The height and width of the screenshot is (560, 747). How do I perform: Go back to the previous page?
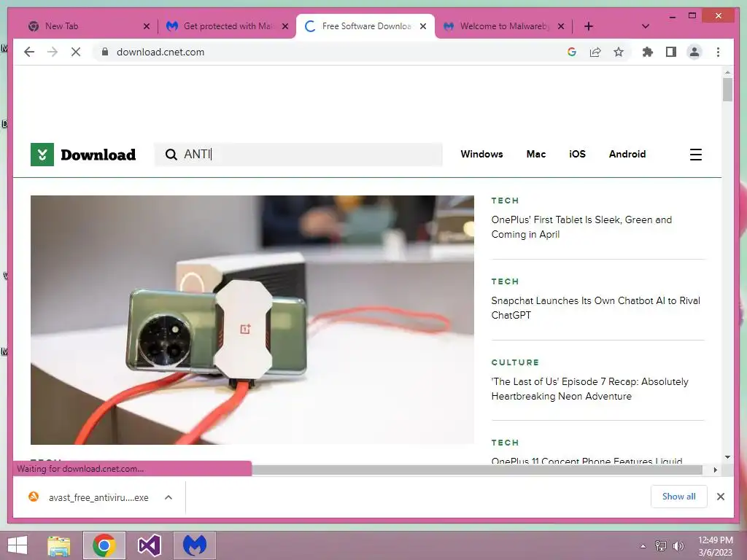click(29, 52)
